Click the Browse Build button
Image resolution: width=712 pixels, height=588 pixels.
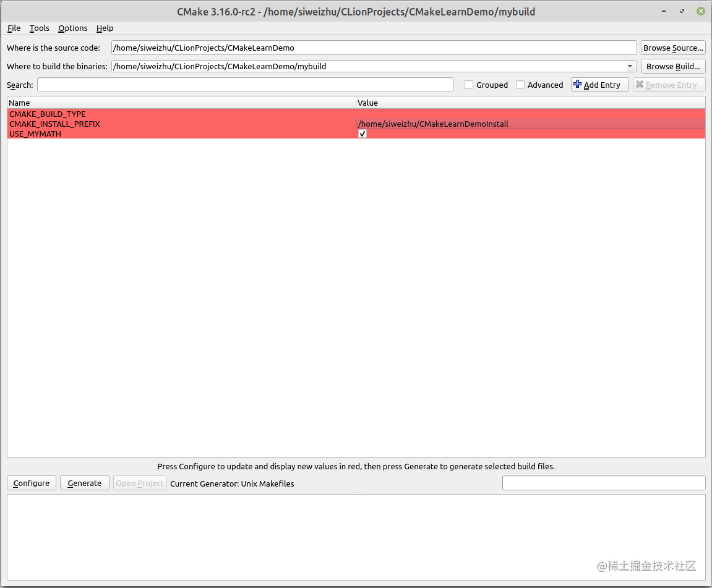coord(673,66)
